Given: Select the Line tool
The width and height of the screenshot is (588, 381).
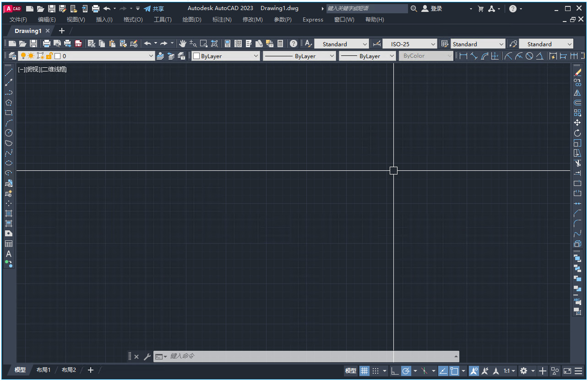Looking at the screenshot, I should point(8,71).
